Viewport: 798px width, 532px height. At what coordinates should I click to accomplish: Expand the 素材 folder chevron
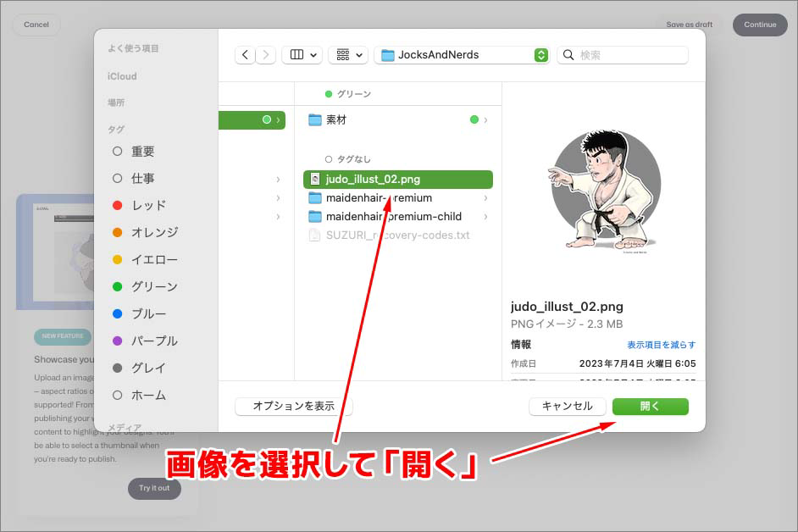click(485, 119)
